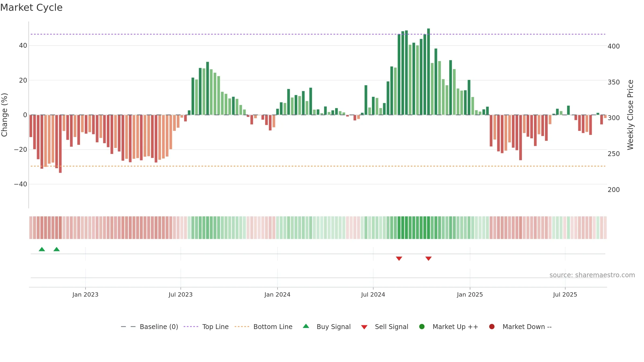Click the Jul 2025 axis label
Viewport: 644px width, 362px height.
(565, 295)
